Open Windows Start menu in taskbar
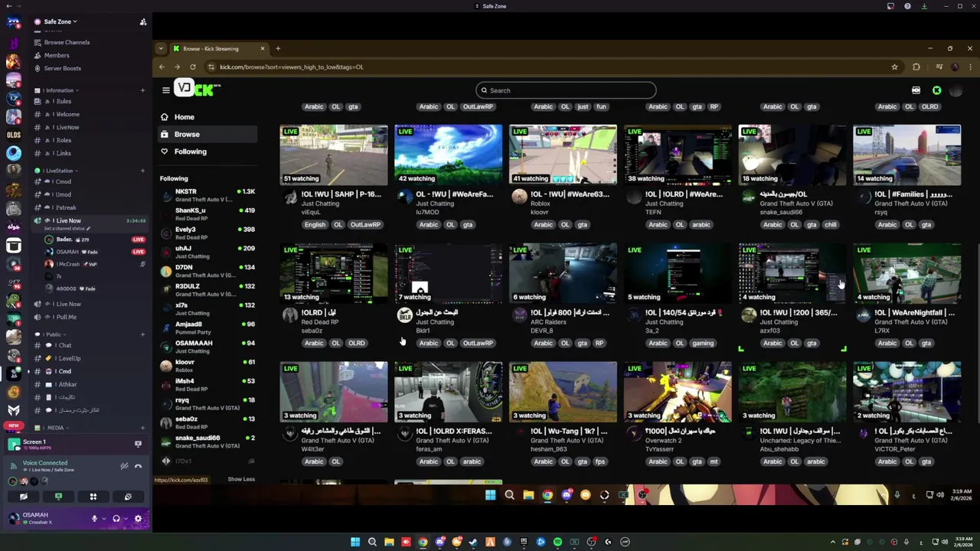The width and height of the screenshot is (980, 551). point(355,542)
